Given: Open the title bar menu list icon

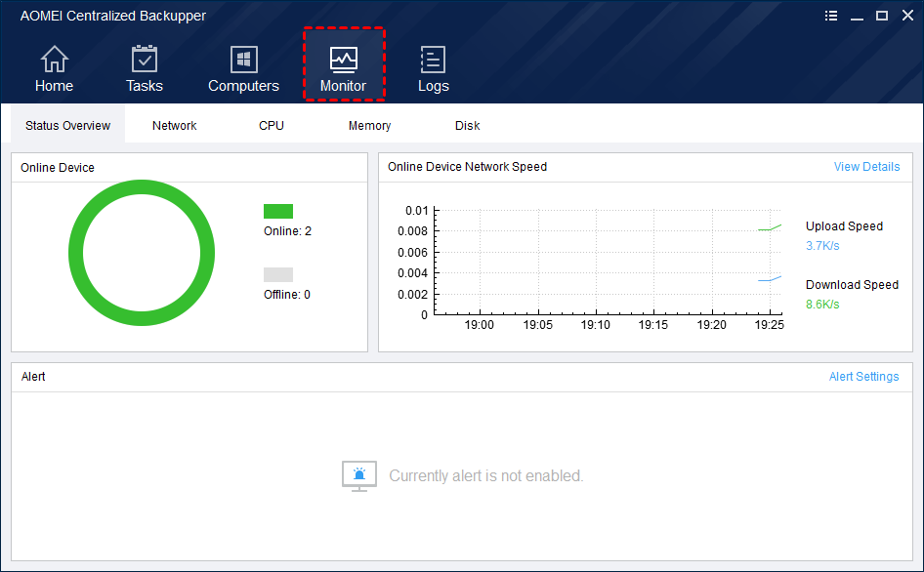Looking at the screenshot, I should point(831,16).
